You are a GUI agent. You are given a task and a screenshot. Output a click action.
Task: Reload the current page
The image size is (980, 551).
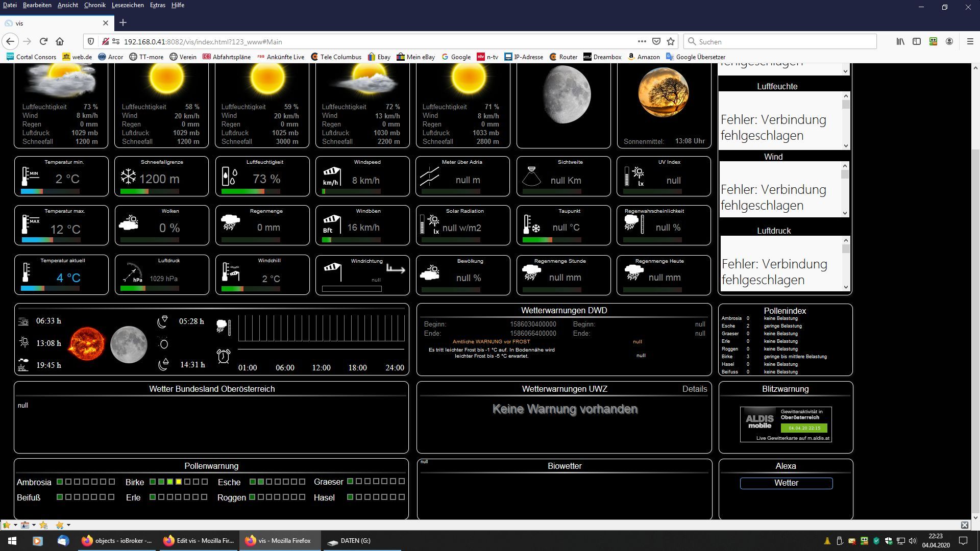click(x=43, y=41)
